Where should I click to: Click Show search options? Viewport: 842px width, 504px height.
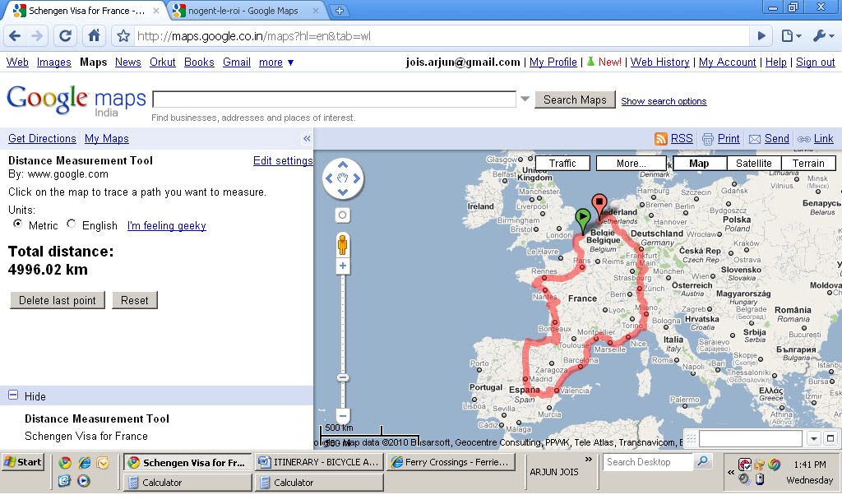coord(664,101)
